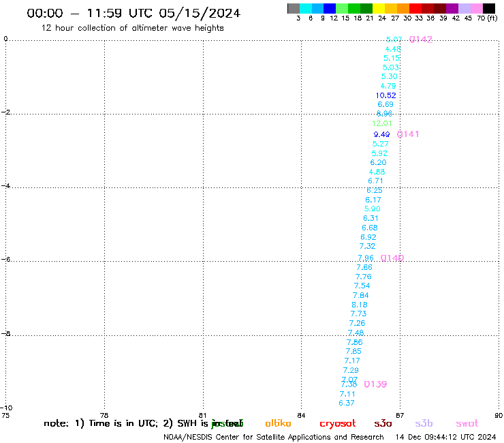The width and height of the screenshot is (504, 443).
Task: Click the cyan legend color swatch
Action: (x=306, y=8)
